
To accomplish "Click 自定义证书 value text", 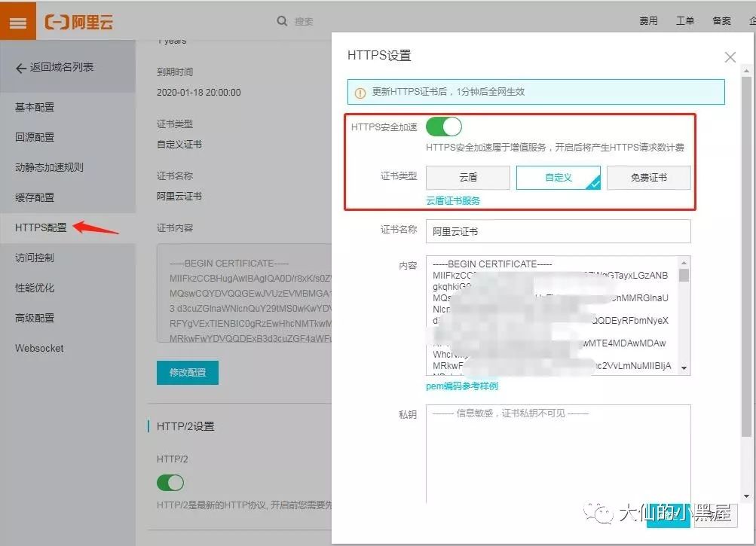I will pos(179,144).
